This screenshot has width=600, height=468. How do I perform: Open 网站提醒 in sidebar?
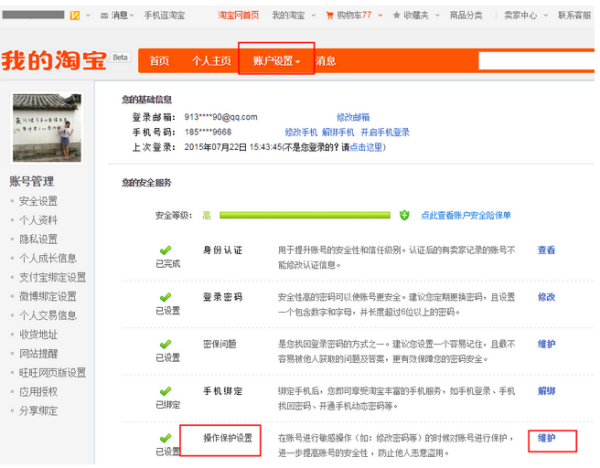click(38, 354)
